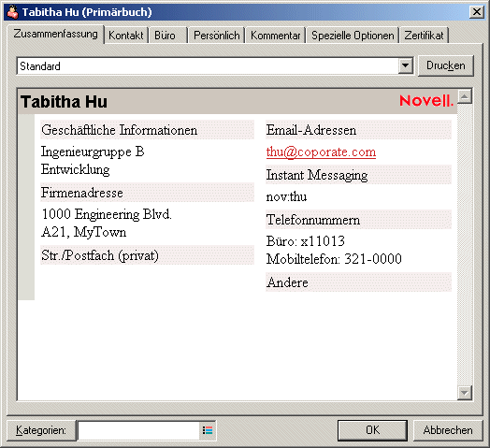This screenshot has width=490, height=448.
Task: Cancel with the Abbrechen button
Action: (x=448, y=430)
